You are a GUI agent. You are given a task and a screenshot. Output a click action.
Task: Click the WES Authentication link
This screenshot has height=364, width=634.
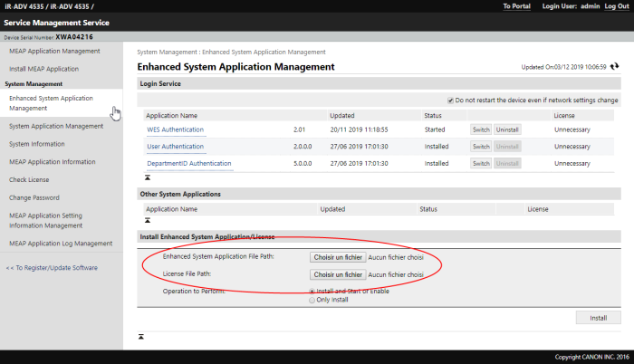tap(176, 129)
